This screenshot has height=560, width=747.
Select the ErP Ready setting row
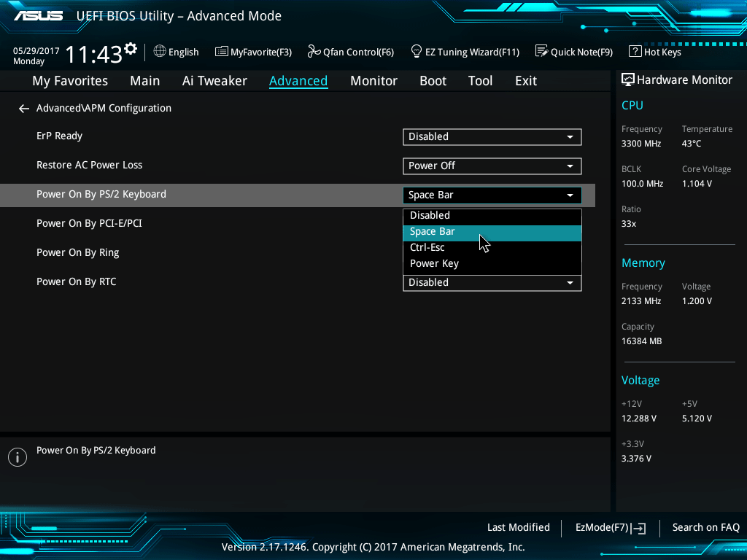click(x=298, y=136)
